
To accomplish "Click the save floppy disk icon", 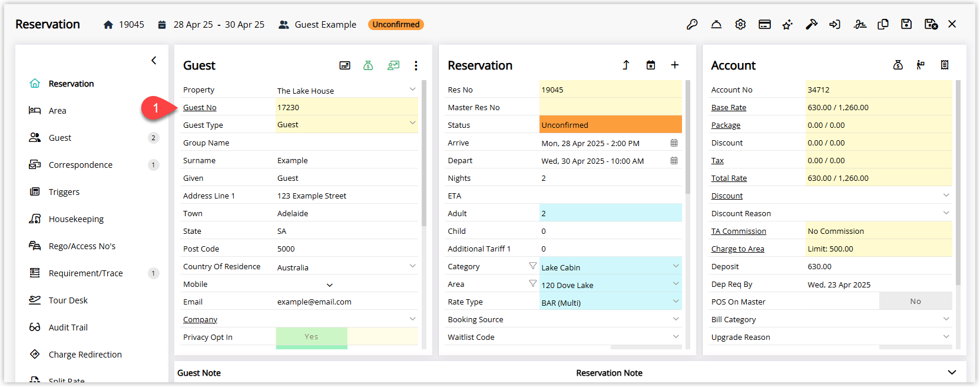I will pyautogui.click(x=906, y=24).
